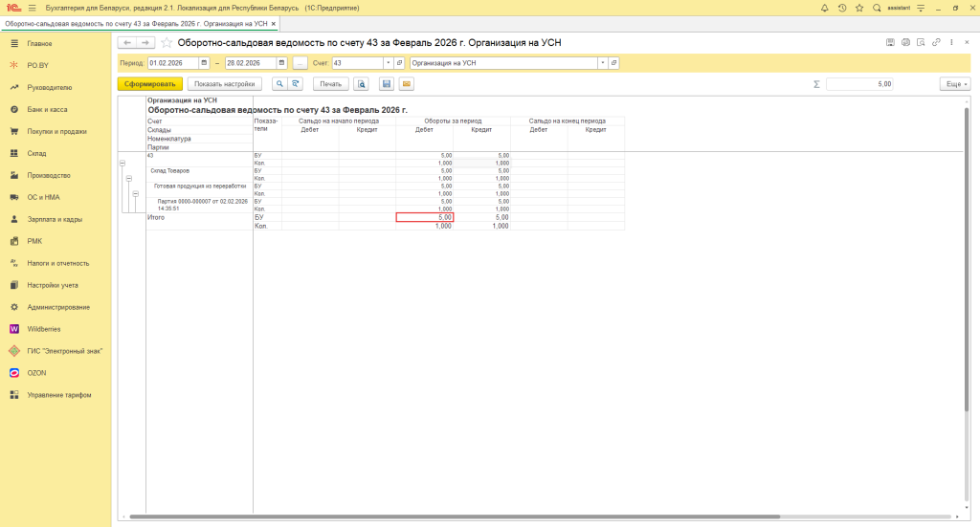Click the print preview icon next to Печать
Viewport: 980px width, 527px height.
[362, 84]
